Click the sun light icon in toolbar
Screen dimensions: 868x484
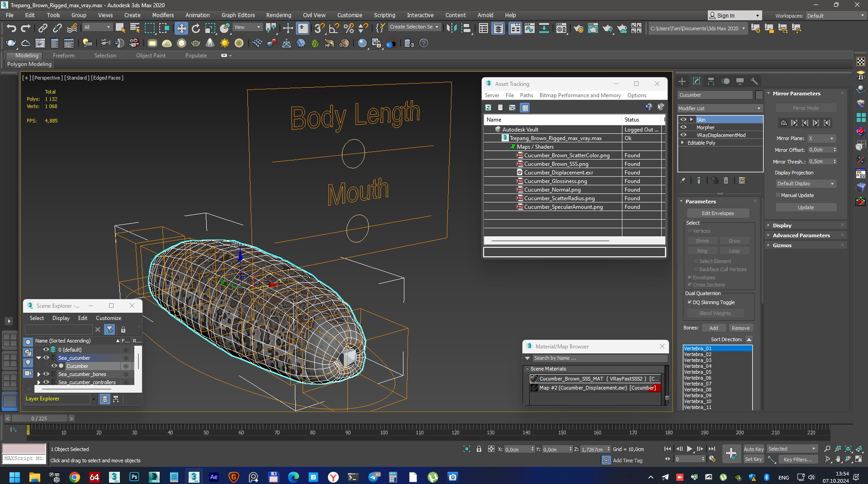(x=224, y=43)
